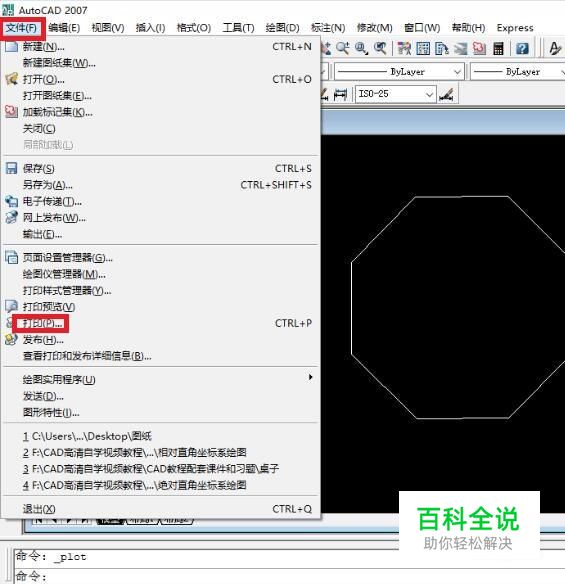Open recent file 4 绝对直角坐标系绘图
The width and height of the screenshot is (565, 584).
tap(159, 485)
